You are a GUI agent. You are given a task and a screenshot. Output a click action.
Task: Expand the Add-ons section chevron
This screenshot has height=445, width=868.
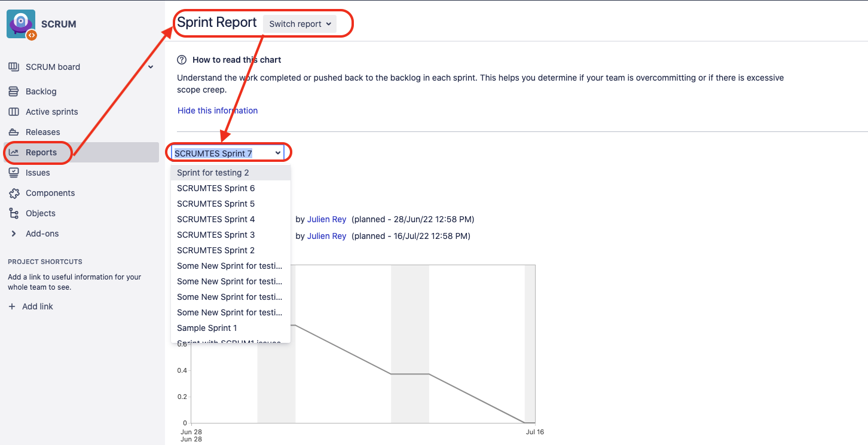[x=14, y=234]
